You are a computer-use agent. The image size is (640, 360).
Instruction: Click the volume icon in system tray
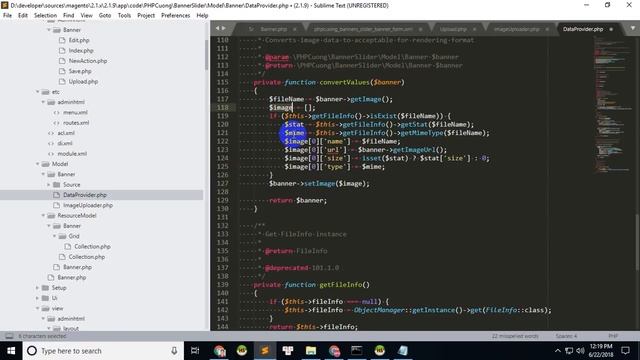pos(580,351)
